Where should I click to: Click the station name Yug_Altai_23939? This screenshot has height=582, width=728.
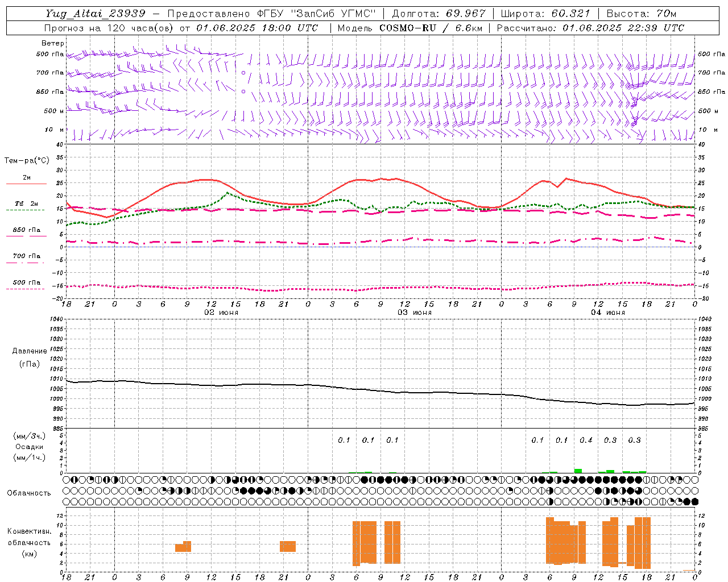(x=95, y=14)
